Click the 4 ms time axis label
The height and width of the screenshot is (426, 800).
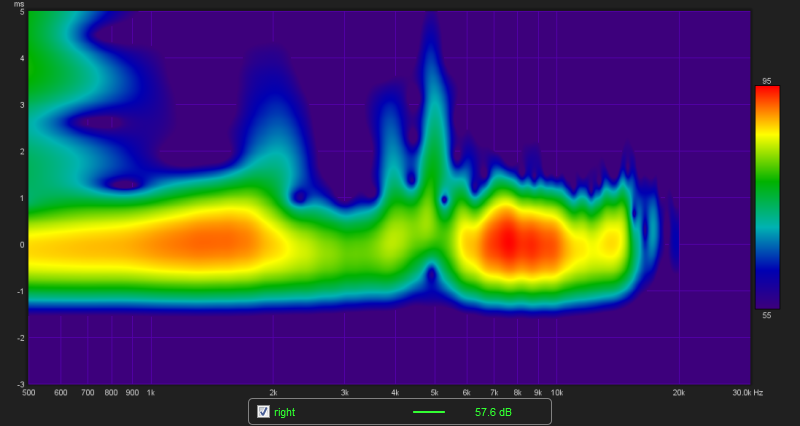click(x=22, y=58)
